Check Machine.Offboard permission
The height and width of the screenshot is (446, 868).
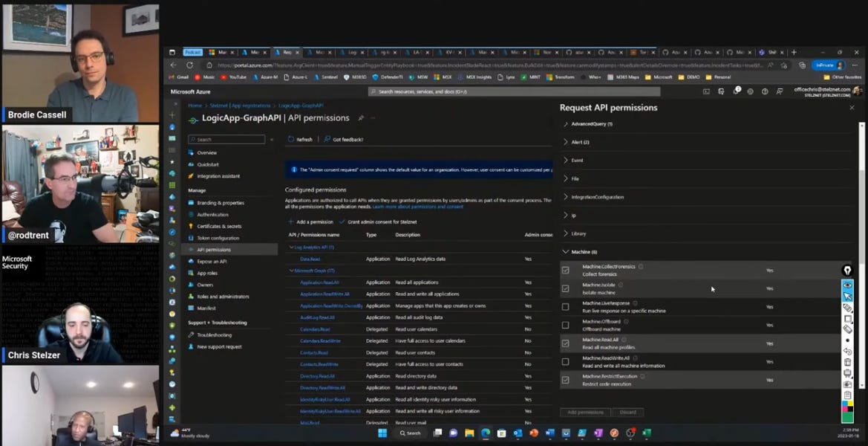click(x=565, y=326)
